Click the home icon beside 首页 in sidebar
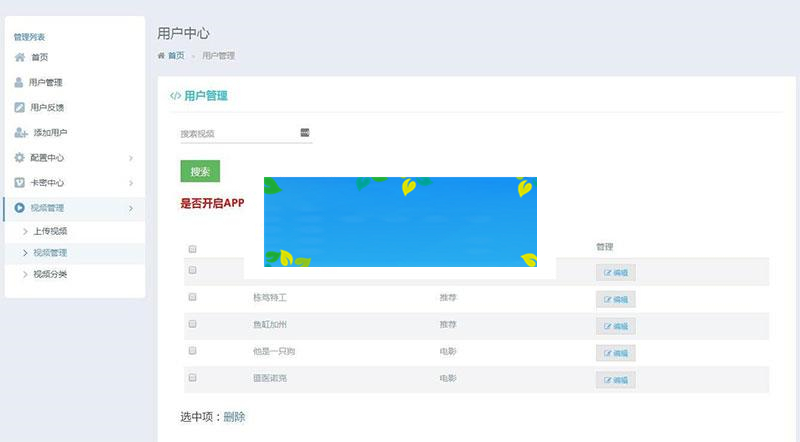800x442 pixels. (20, 57)
